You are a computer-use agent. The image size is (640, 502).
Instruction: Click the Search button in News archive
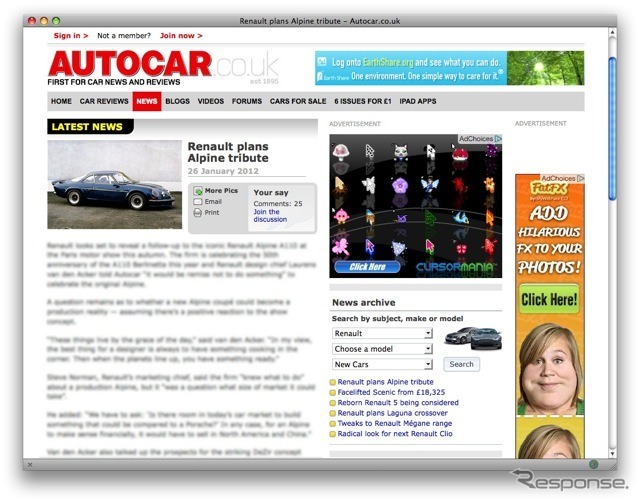click(462, 364)
